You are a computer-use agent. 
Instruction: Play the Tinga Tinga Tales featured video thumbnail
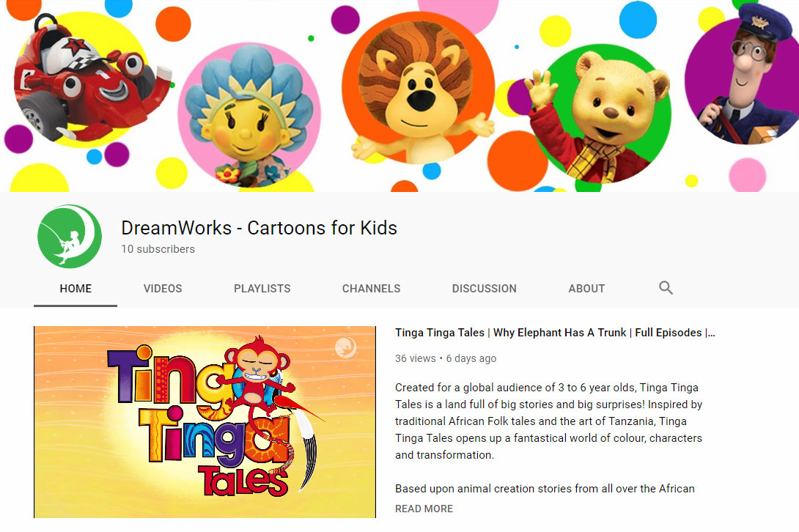tap(205, 422)
